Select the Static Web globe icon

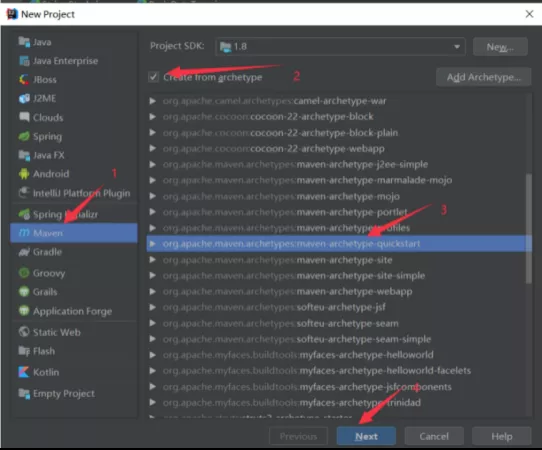click(24, 332)
